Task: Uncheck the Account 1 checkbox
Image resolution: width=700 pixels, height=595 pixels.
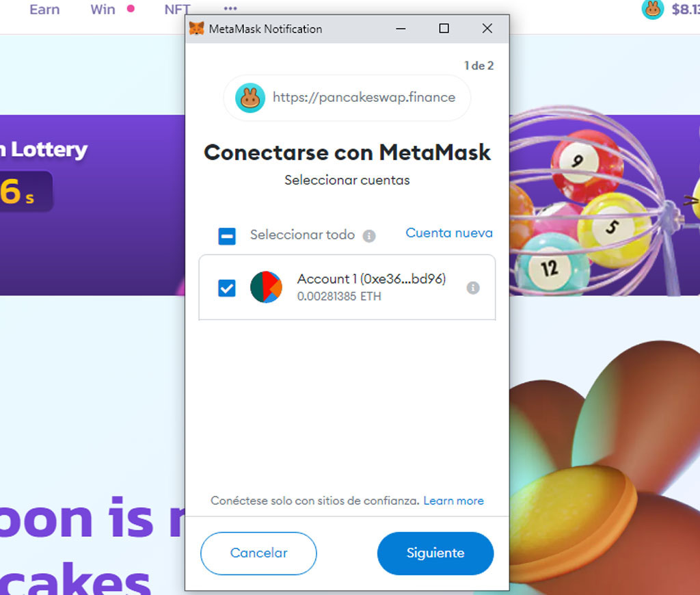Action: [227, 288]
